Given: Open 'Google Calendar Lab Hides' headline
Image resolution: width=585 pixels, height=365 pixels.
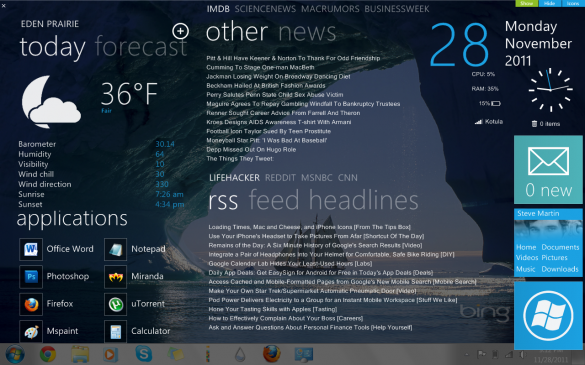Looking at the screenshot, I should point(290,263).
